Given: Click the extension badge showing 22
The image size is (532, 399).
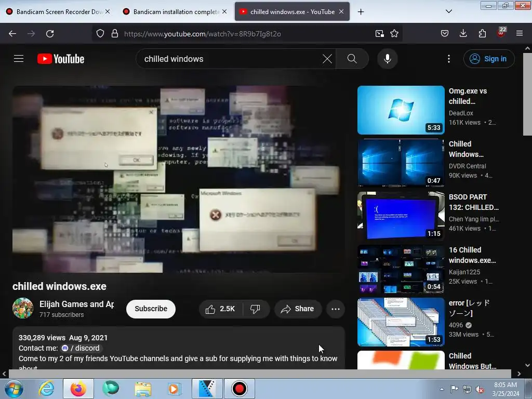Looking at the screenshot, I should click(501, 33).
